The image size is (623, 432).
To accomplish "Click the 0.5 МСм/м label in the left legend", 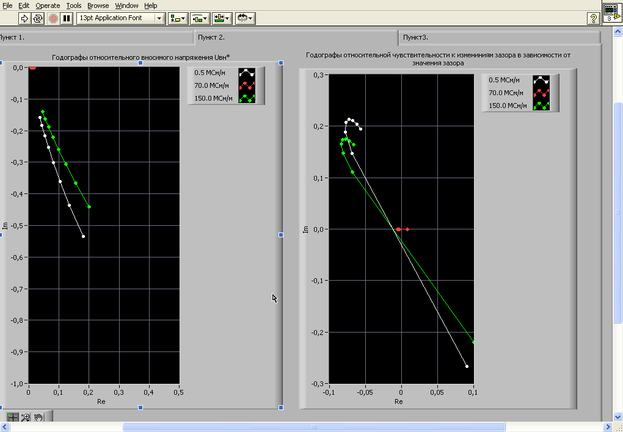I will coord(209,73).
